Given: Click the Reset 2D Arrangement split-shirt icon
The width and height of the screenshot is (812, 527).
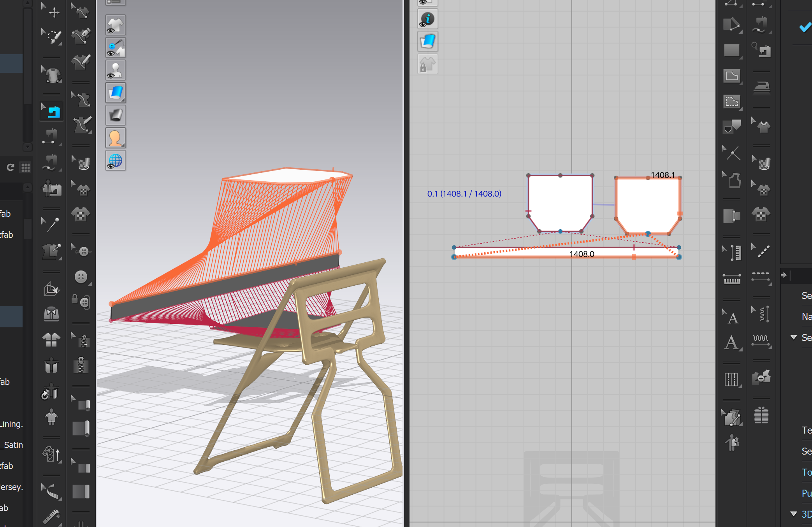Looking at the screenshot, I should 51,340.
